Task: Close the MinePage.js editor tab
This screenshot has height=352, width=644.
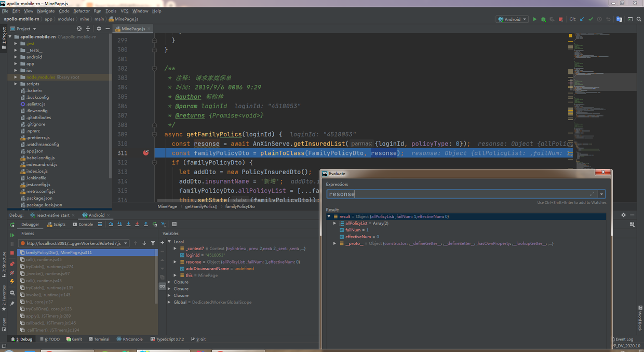Action: point(149,29)
